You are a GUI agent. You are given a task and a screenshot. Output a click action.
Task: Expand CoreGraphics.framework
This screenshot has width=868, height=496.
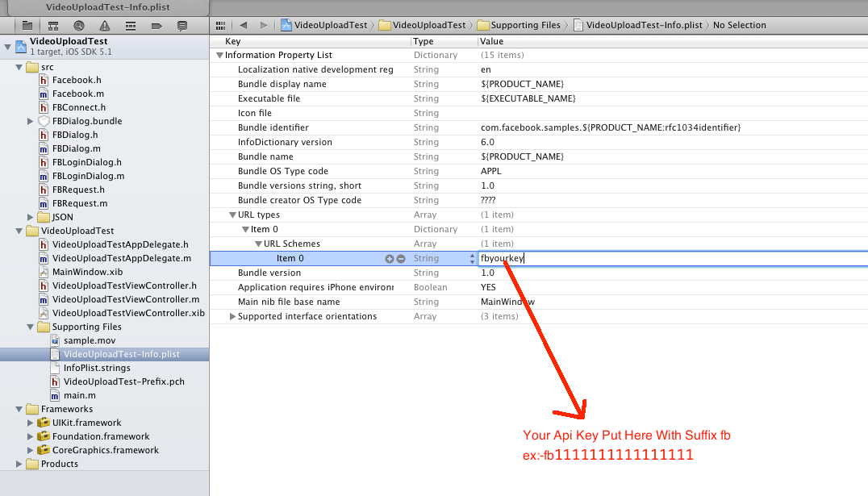click(31, 450)
